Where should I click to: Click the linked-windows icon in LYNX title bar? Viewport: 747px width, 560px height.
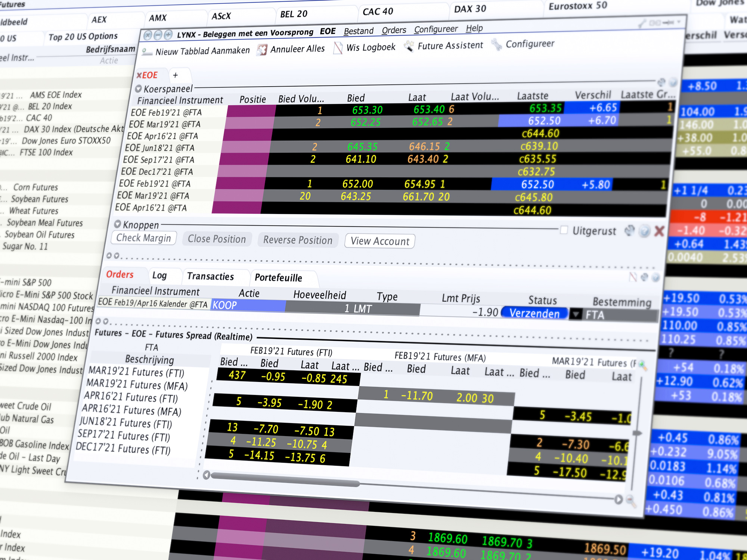(655, 23)
